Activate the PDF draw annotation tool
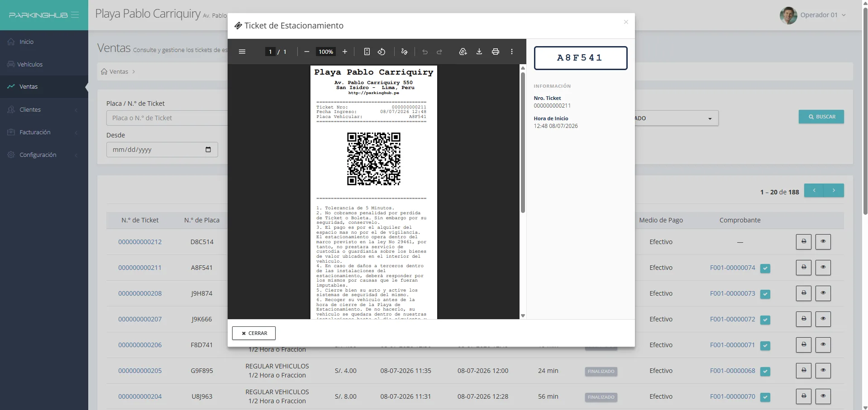The height and width of the screenshot is (410, 868). coord(405,52)
